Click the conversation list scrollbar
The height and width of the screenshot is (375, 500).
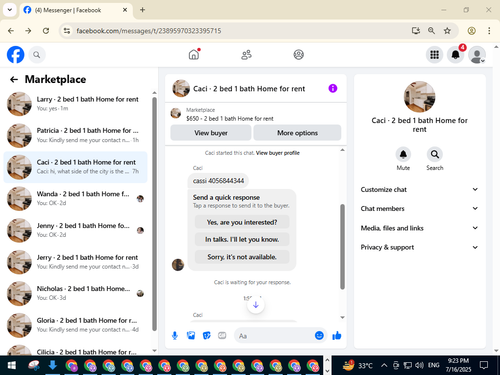pyautogui.click(x=154, y=213)
